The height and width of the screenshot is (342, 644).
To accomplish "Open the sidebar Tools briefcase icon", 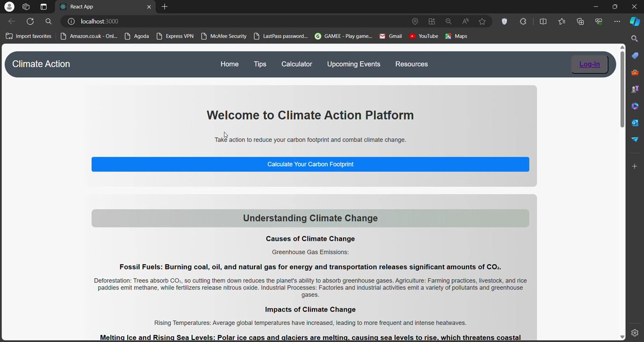I will pos(635,72).
